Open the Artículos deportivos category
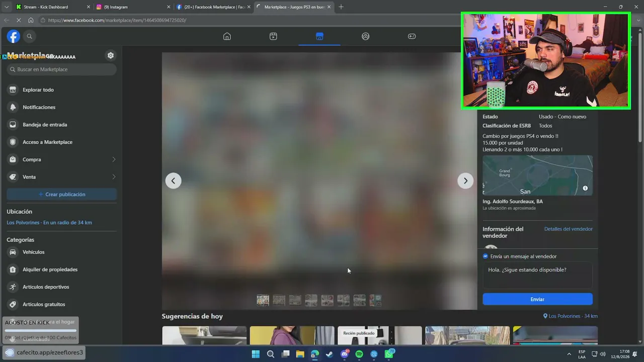 (x=62, y=287)
